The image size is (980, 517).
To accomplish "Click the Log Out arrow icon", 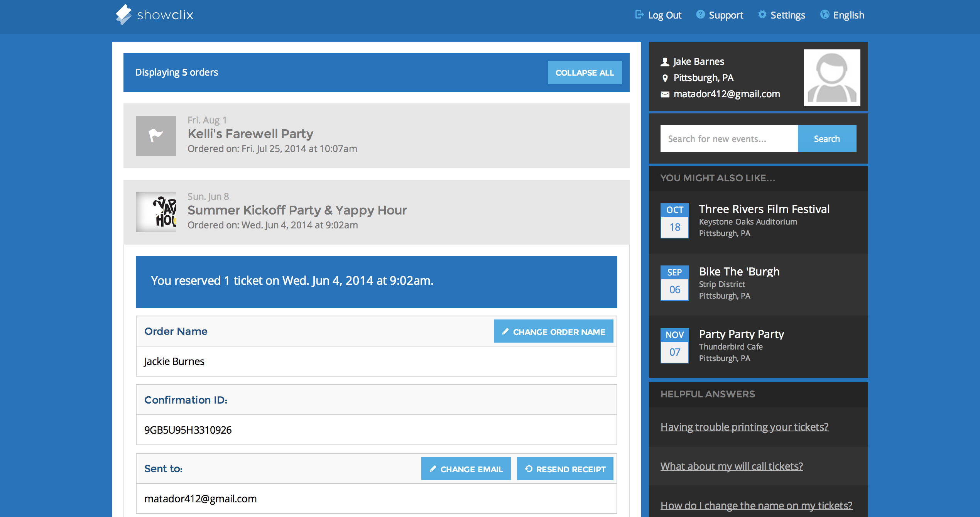I will (x=639, y=14).
